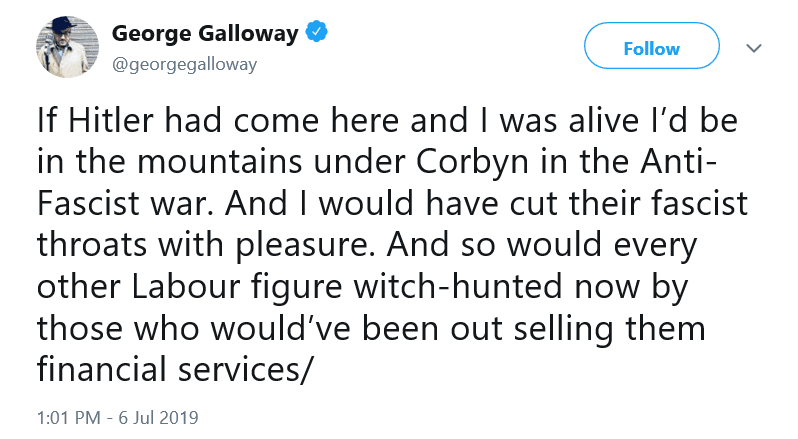798x439 pixels.
Task: Open George Galloway's profile avatar photo
Action: click(67, 47)
